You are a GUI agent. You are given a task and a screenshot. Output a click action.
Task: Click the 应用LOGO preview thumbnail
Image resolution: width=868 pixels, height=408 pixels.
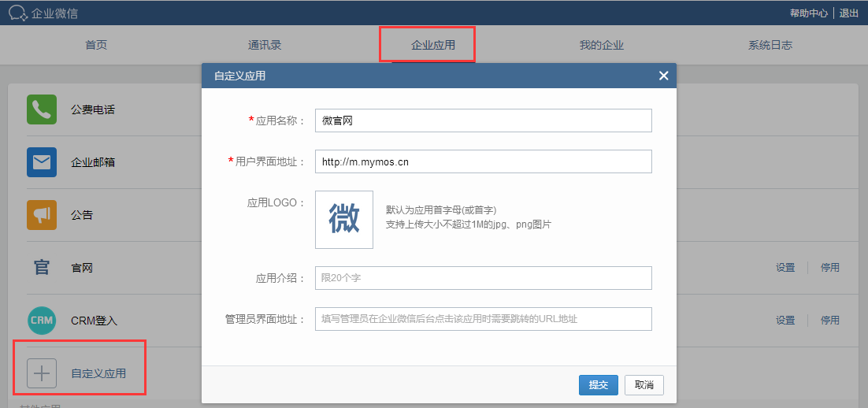click(344, 219)
